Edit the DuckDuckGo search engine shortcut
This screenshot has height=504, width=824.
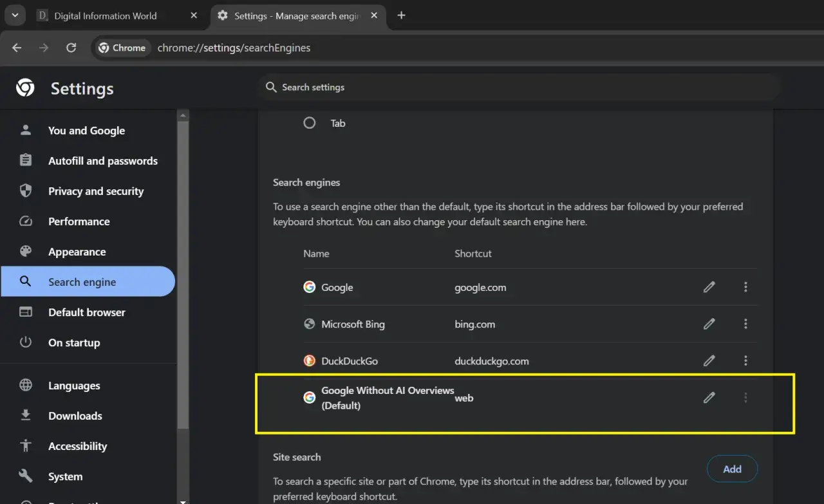click(x=709, y=360)
